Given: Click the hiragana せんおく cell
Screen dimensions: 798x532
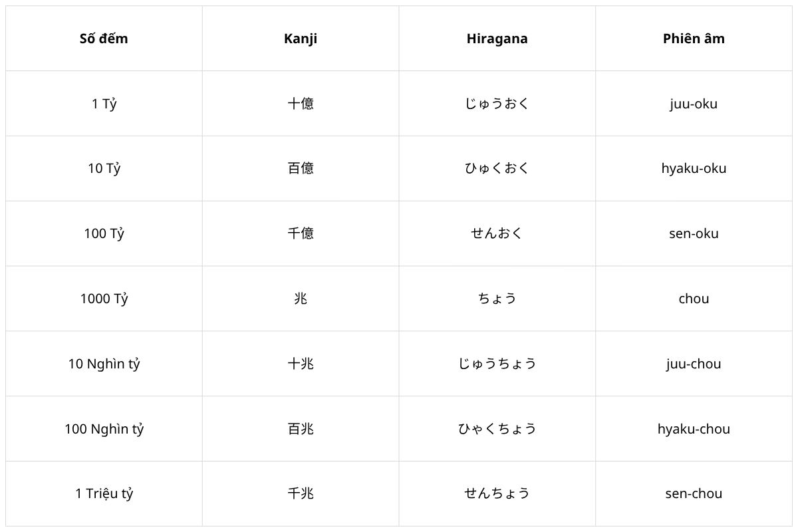Looking at the screenshot, I should 497,234.
